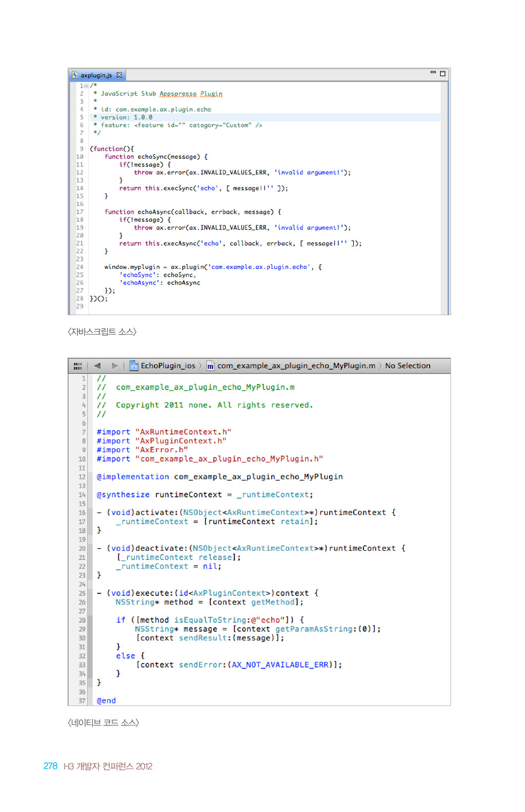Image resolution: width=525 pixels, height=812 pixels.
Task: Click the '_runtimeContext = nil;' line
Action: tap(169, 567)
